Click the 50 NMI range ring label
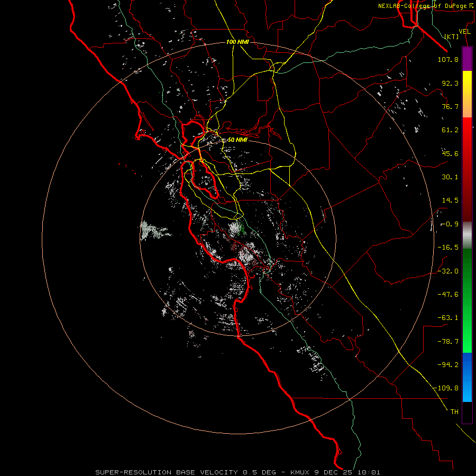Image resolution: width=476 pixels, height=476 pixels. pos(237,140)
